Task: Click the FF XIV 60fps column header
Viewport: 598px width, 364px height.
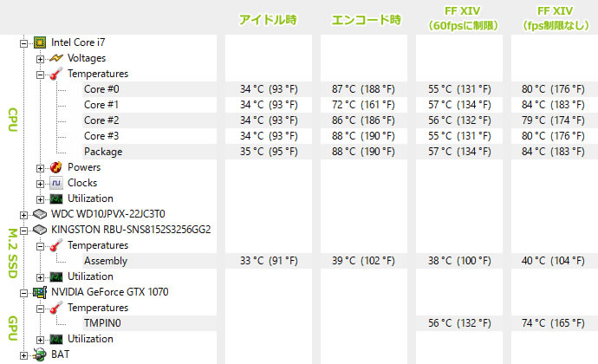Action: pos(463,18)
